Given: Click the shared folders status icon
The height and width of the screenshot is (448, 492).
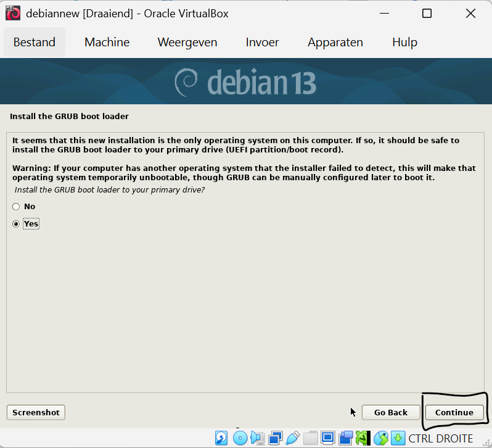Looking at the screenshot, I should pos(310,438).
